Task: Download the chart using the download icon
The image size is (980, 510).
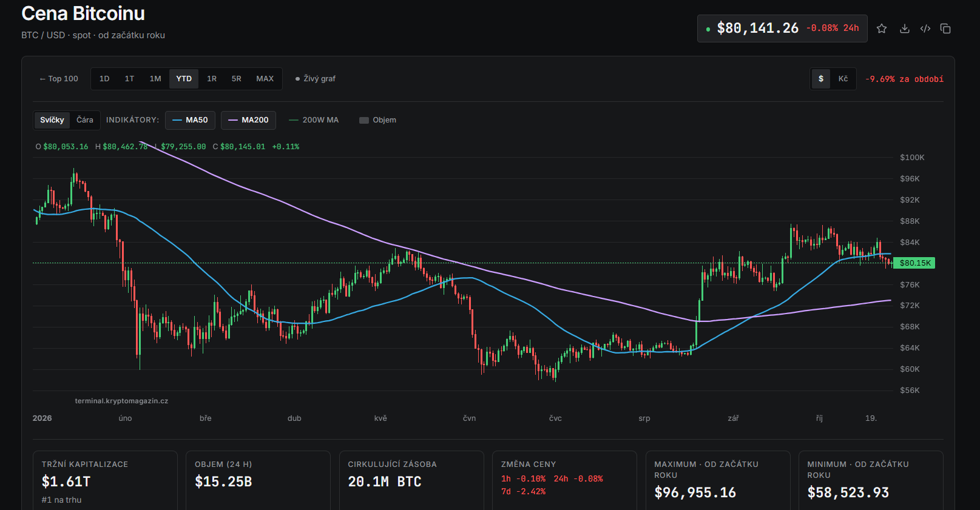Action: (x=904, y=29)
